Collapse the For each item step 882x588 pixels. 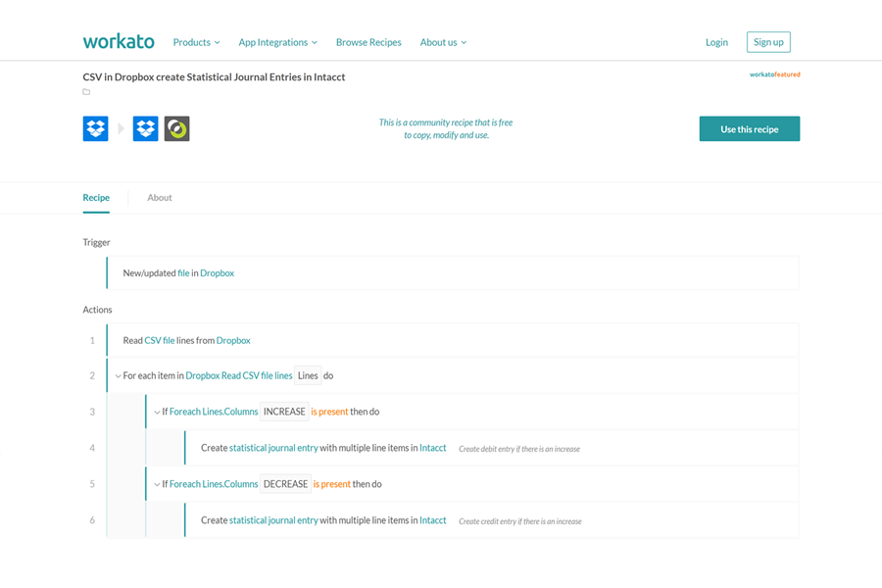click(x=118, y=376)
